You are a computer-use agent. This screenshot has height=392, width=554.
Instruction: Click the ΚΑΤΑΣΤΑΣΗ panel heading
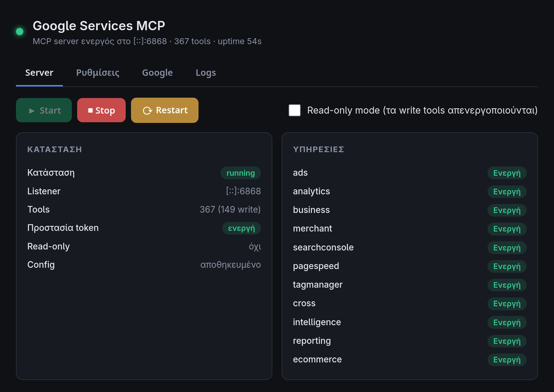[x=55, y=149]
